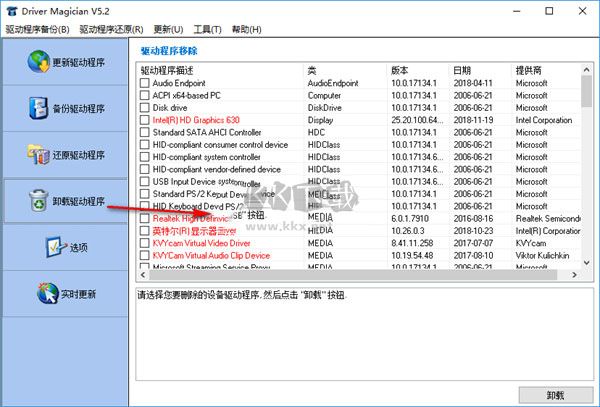Open the 更新(U) menu
The image size is (600, 407).
(x=168, y=29)
